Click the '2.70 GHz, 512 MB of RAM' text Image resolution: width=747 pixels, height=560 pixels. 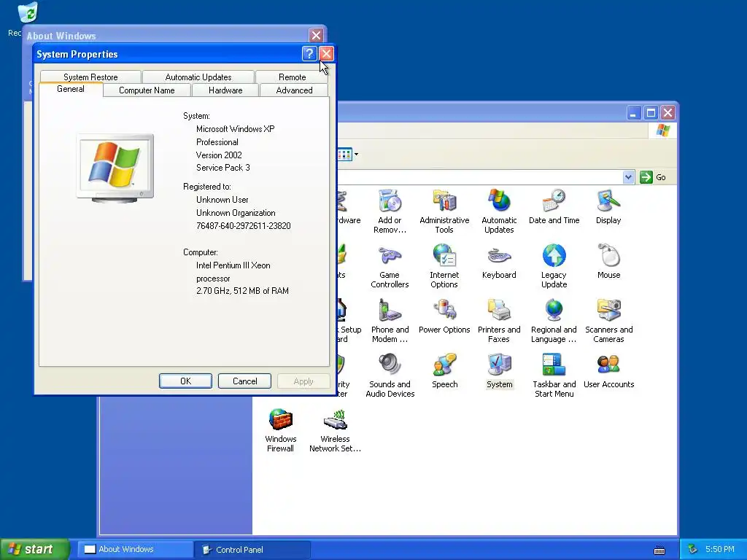tap(242, 290)
